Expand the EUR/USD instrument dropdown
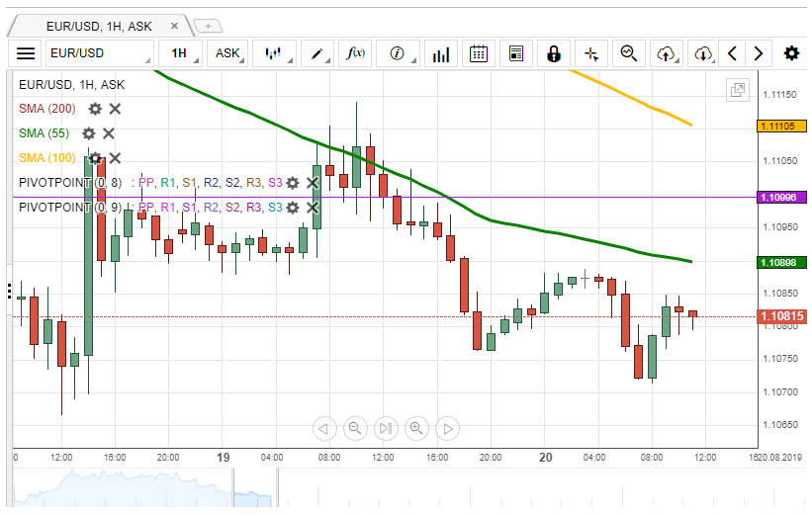Image resolution: width=812 pixels, height=516 pixels. pos(99,53)
